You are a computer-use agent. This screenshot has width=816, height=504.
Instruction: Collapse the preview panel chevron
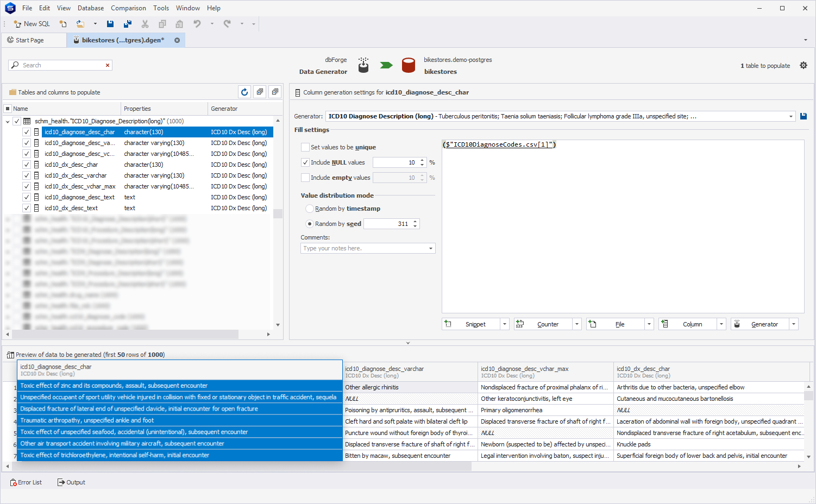pyautogui.click(x=408, y=343)
